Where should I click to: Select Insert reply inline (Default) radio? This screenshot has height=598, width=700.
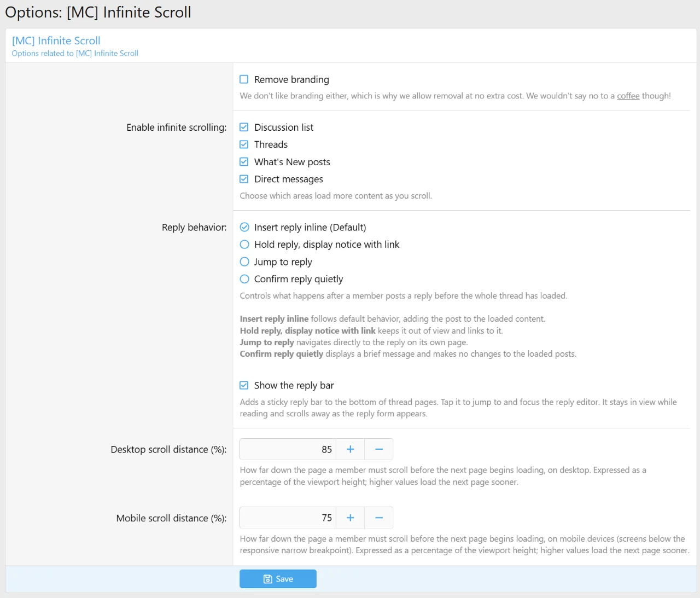pyautogui.click(x=244, y=227)
